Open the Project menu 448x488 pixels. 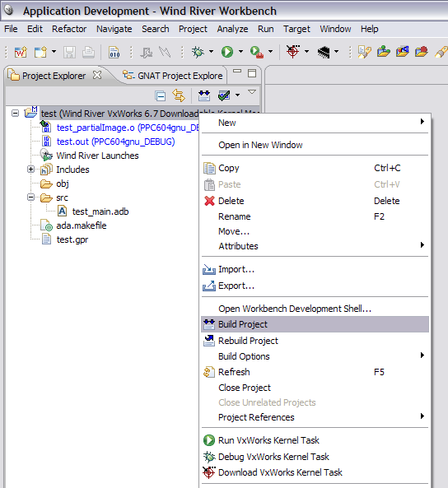(193, 29)
